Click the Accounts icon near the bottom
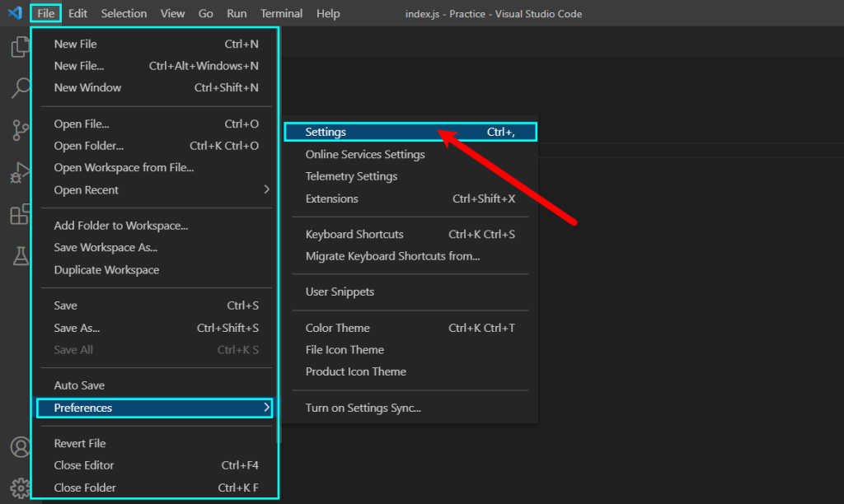The height and width of the screenshot is (504, 844). click(19, 447)
